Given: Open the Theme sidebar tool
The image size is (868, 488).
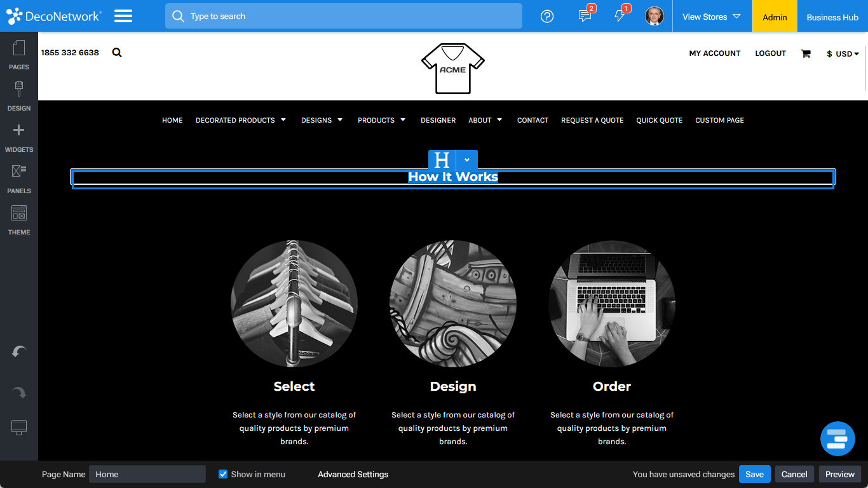Looking at the screenshot, I should [19, 219].
